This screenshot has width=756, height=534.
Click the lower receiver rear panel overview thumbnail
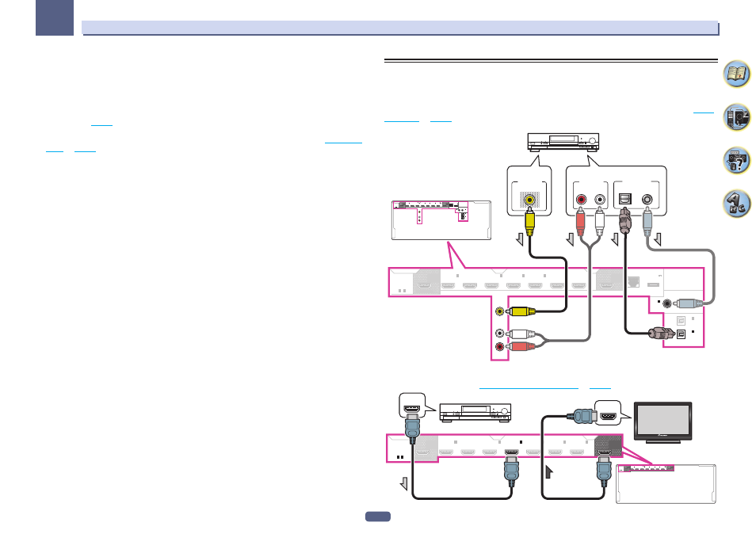coord(666,484)
